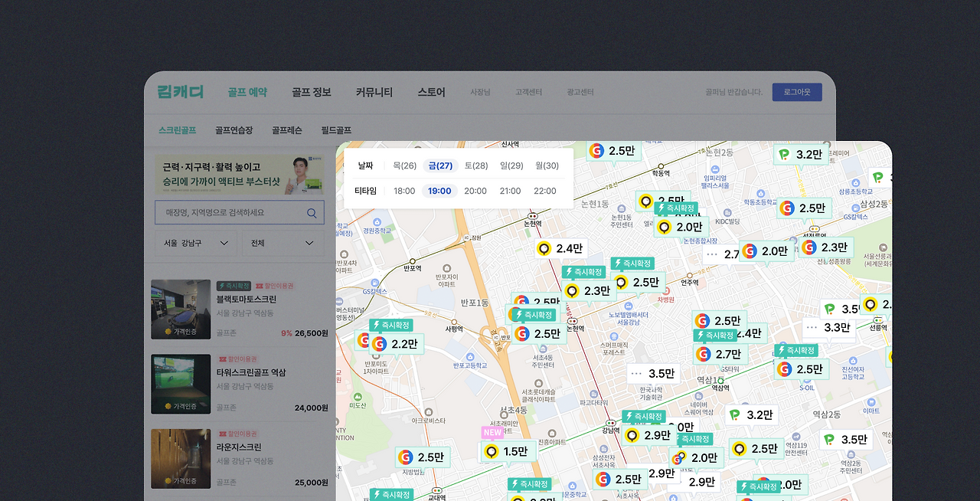Click 할인이용권 badge on 타워스크린골프 역삼
Image resolution: width=980 pixels, height=501 pixels.
pyautogui.click(x=237, y=359)
